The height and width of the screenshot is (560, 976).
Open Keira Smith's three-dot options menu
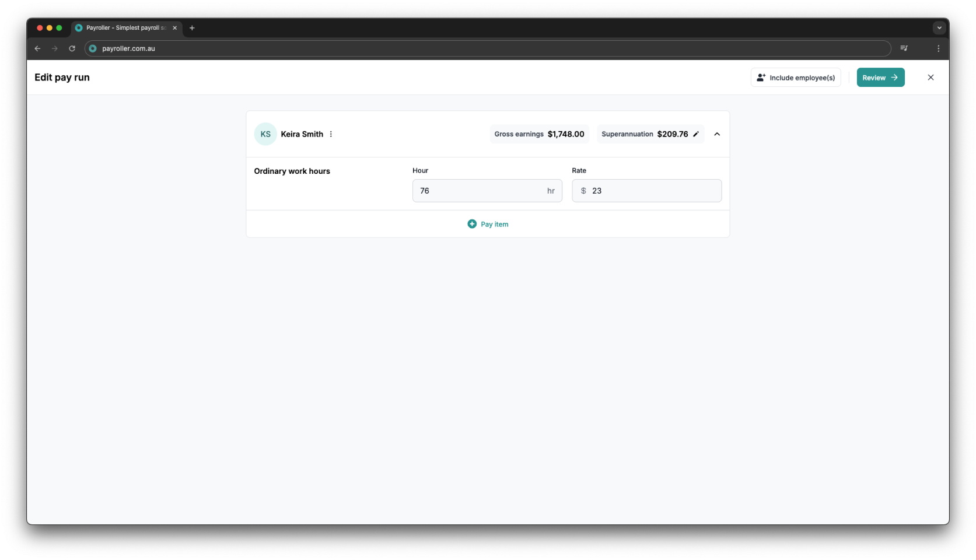[331, 134]
